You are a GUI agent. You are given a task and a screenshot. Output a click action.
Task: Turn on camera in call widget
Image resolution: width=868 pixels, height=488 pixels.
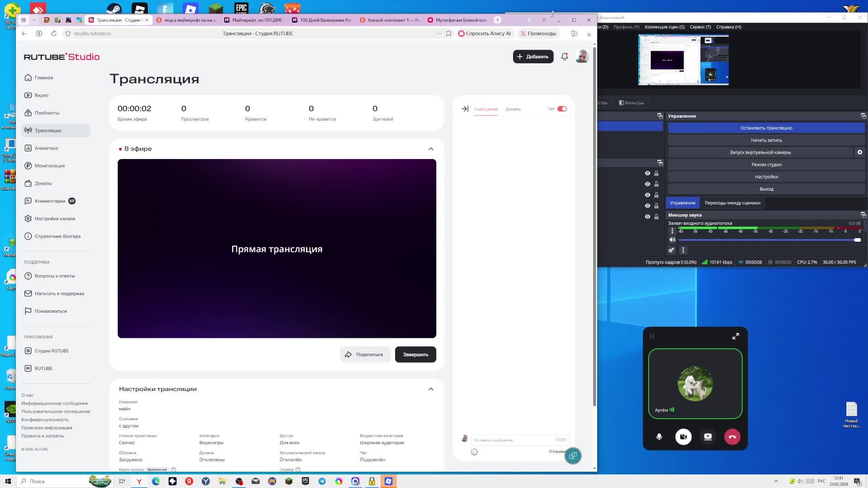(683, 437)
